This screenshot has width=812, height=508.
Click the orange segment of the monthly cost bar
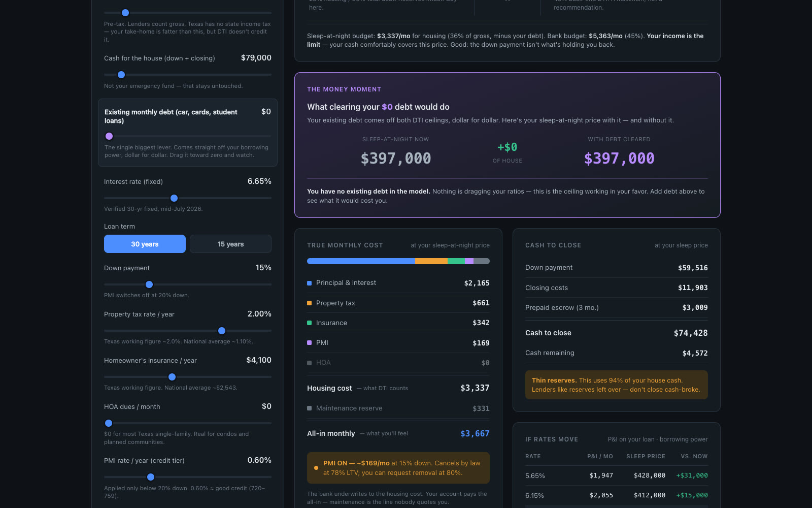point(431,261)
